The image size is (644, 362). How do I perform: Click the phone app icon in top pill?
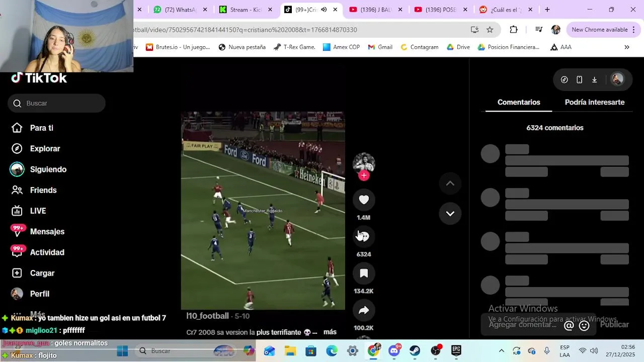click(x=579, y=79)
